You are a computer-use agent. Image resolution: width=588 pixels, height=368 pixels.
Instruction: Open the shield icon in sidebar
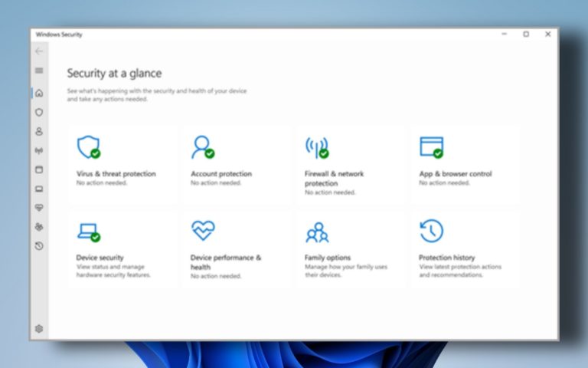[39, 112]
